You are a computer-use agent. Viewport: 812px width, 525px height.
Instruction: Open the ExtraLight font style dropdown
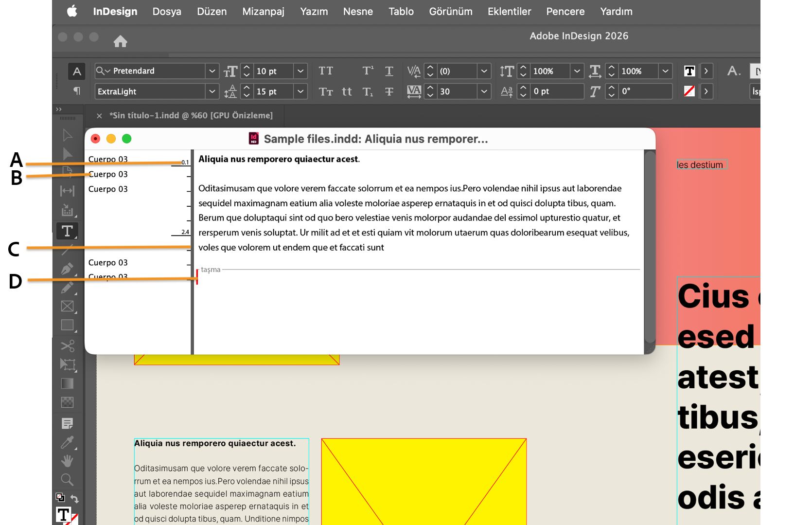click(x=212, y=91)
